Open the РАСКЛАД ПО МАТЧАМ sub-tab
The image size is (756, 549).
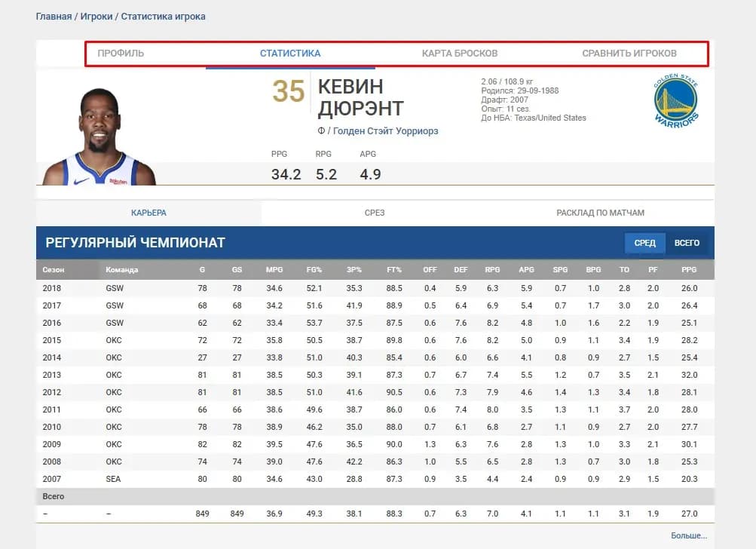[600, 213]
